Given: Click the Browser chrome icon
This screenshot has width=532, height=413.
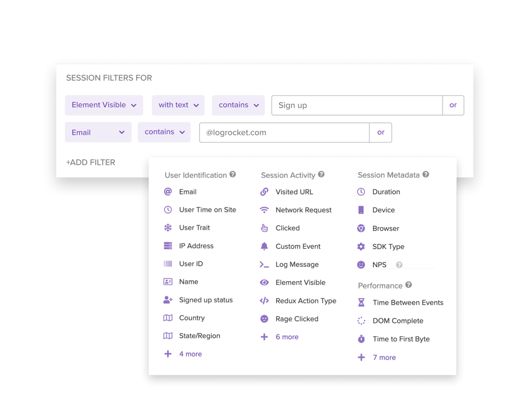Looking at the screenshot, I should pos(361,229).
